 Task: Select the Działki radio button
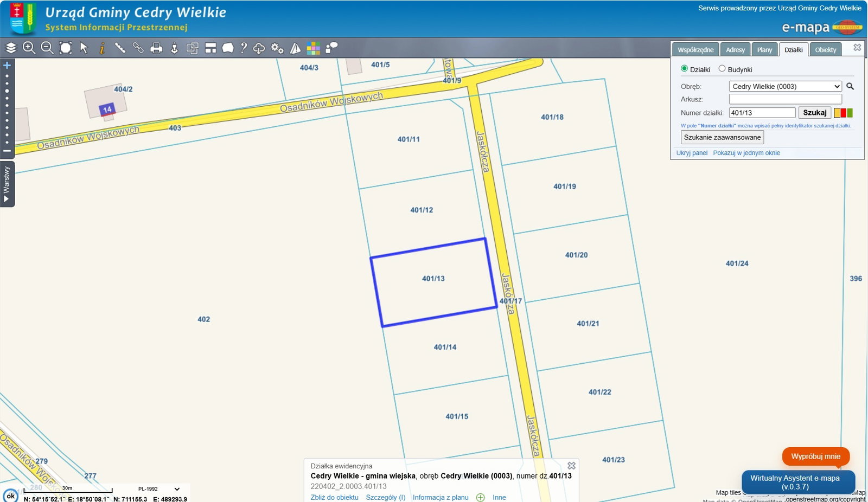point(684,69)
